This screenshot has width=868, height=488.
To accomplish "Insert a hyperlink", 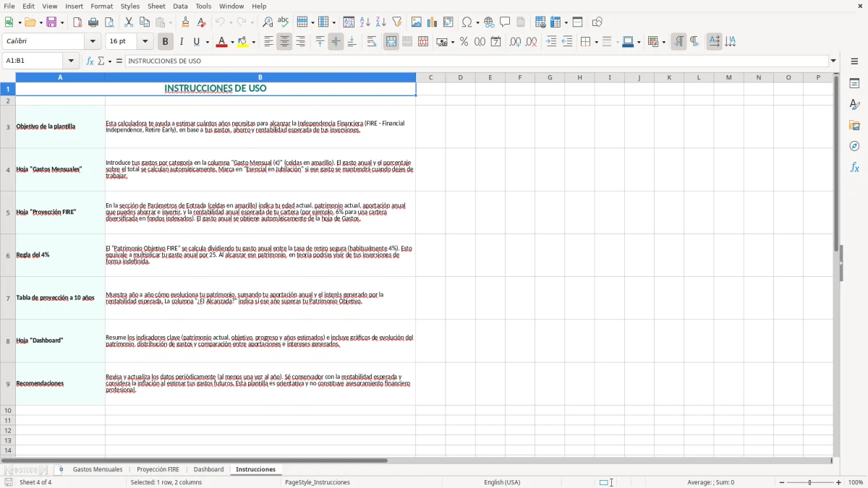I will click(489, 22).
